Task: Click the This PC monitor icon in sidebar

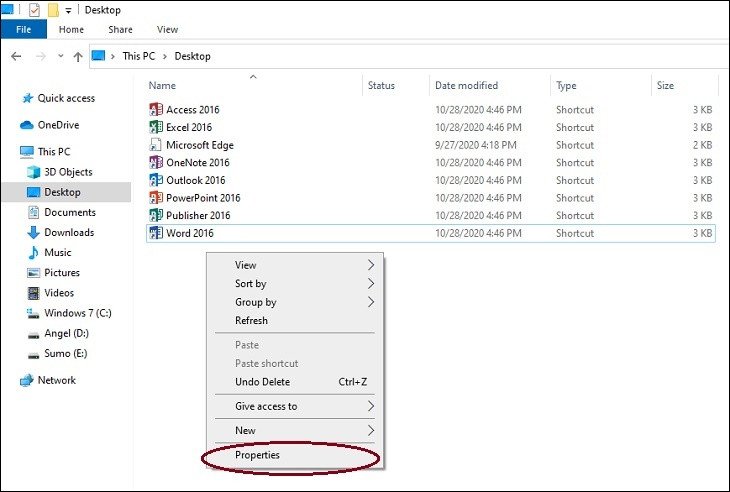Action: [x=27, y=152]
